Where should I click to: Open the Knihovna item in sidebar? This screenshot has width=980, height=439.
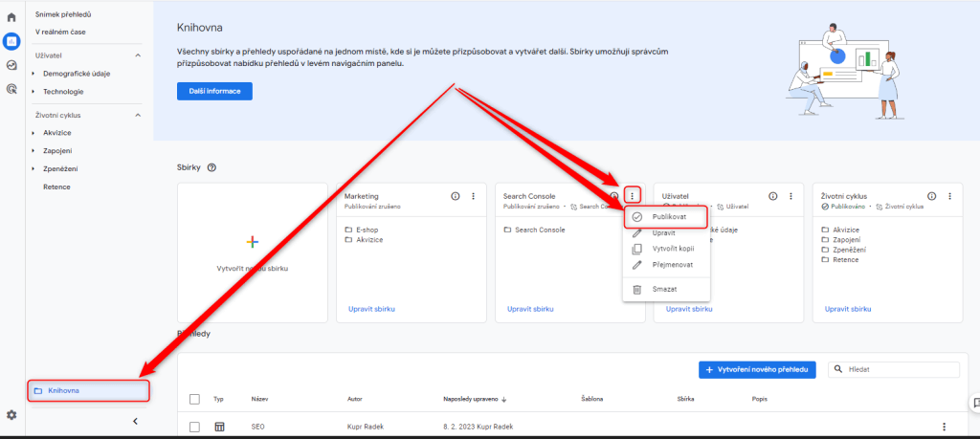[88, 390]
